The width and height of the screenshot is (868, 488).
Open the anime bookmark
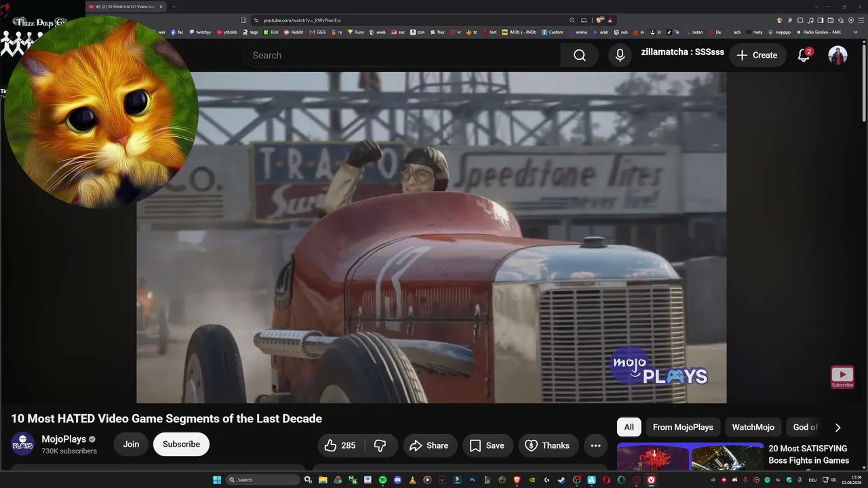click(x=578, y=32)
